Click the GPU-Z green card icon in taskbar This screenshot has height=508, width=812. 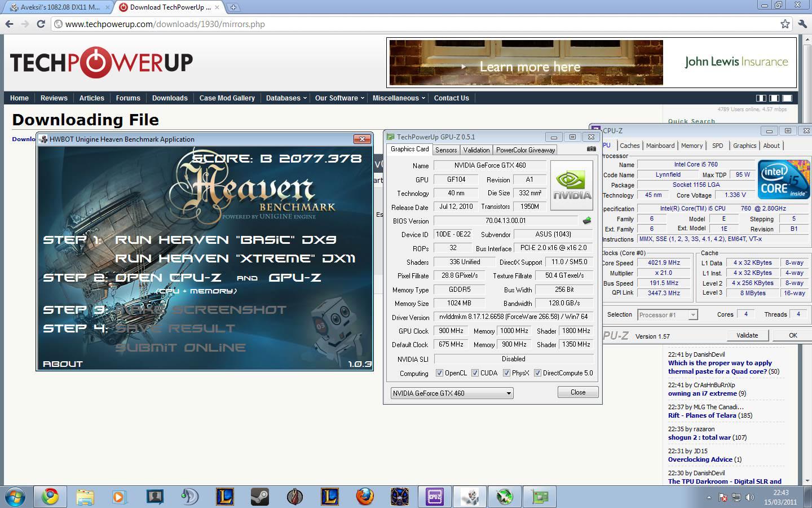[x=540, y=497]
